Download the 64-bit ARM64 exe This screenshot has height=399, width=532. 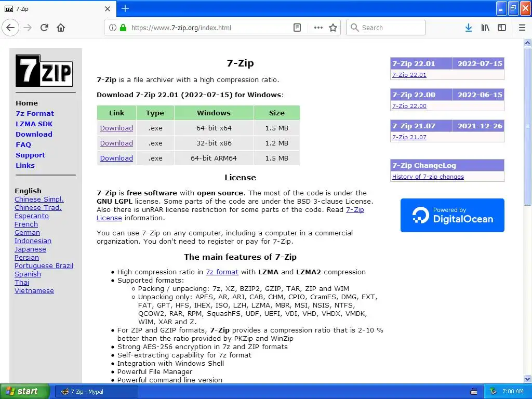[x=116, y=158]
